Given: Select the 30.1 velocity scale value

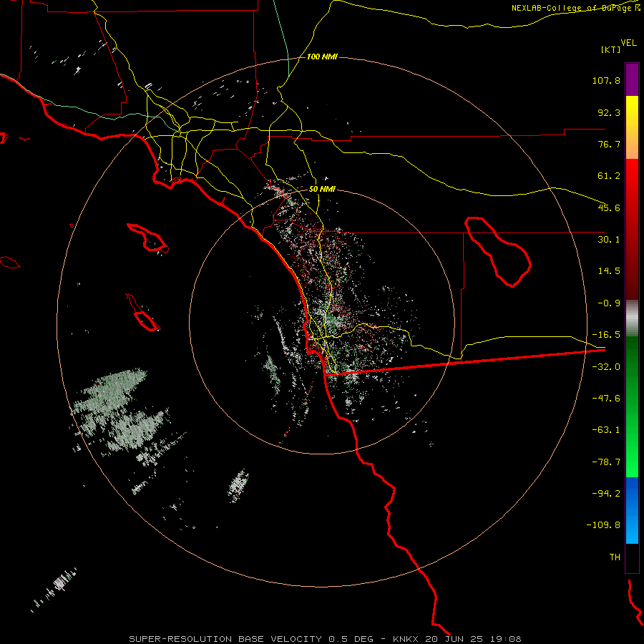Looking at the screenshot, I should 609,240.
